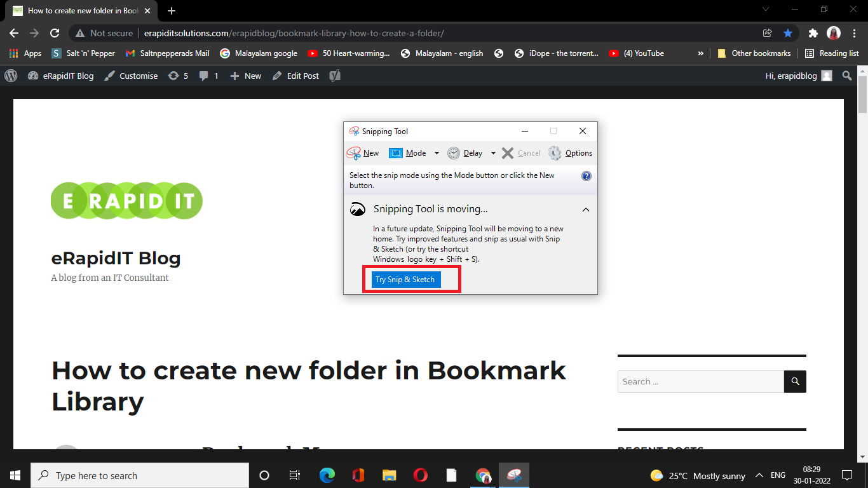Open the help question mark in Snipping Tool

(586, 176)
